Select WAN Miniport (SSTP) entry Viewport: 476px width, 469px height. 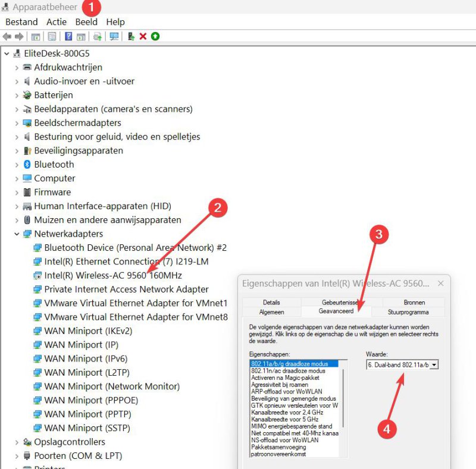point(87,428)
